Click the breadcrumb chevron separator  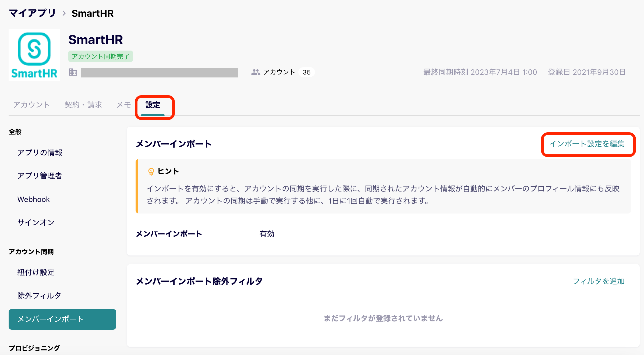coord(64,13)
